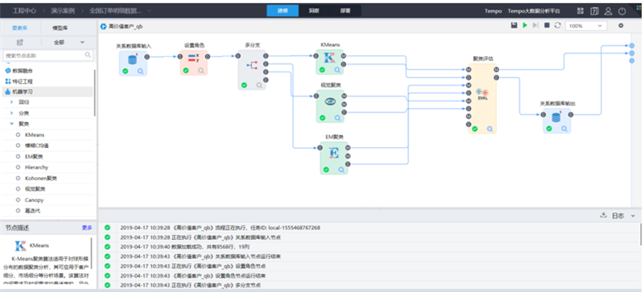Preview results magnifier on 关系数据库输入 node

click(x=140, y=71)
